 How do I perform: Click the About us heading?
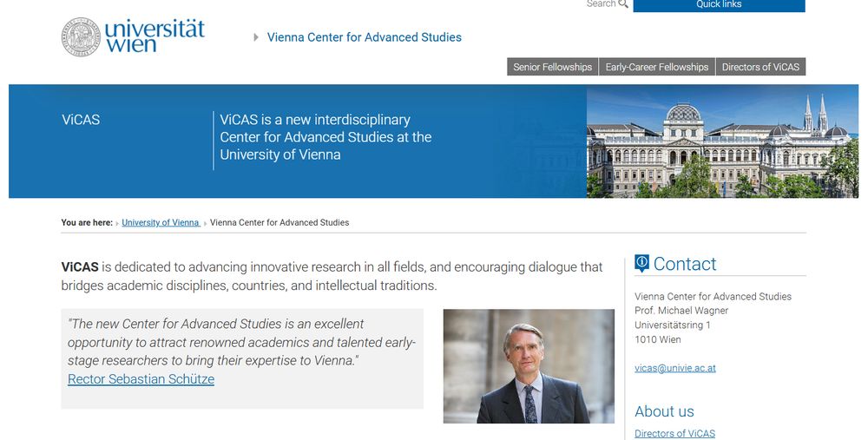[664, 411]
